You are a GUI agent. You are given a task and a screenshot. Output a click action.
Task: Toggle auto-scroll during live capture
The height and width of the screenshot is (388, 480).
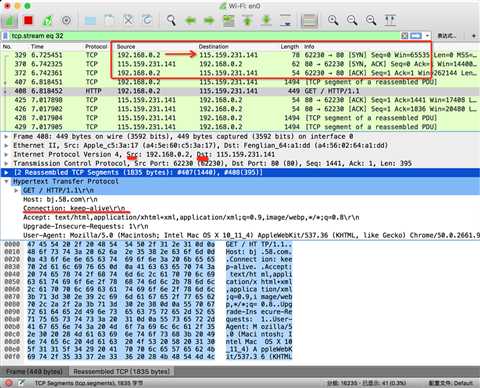click(x=286, y=21)
